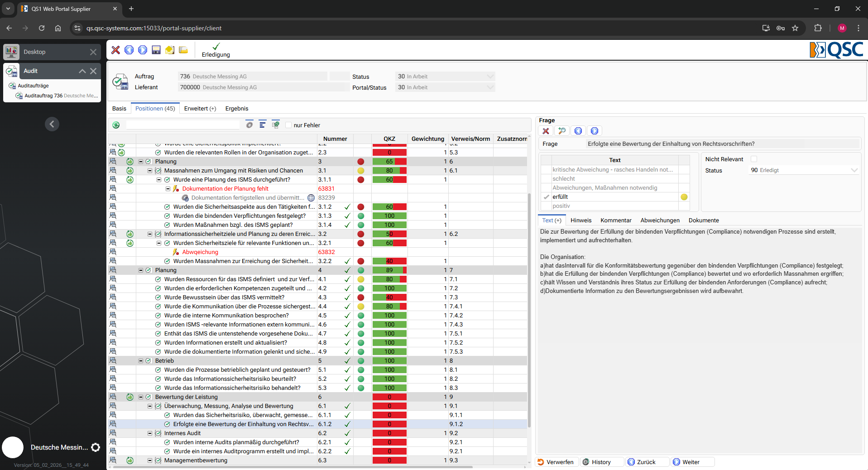The width and height of the screenshot is (868, 470).
Task: Collapse the 'Planung' chapter 3 node
Action: pyautogui.click(x=141, y=162)
